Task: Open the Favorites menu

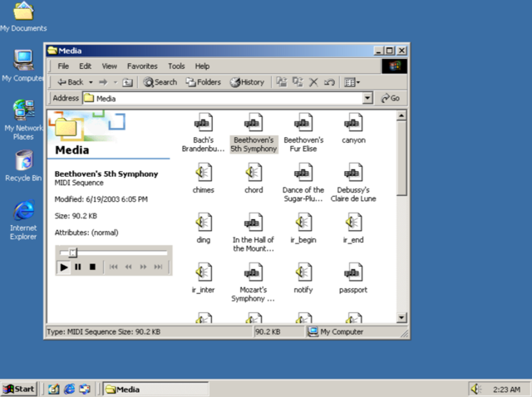Action: [142, 66]
